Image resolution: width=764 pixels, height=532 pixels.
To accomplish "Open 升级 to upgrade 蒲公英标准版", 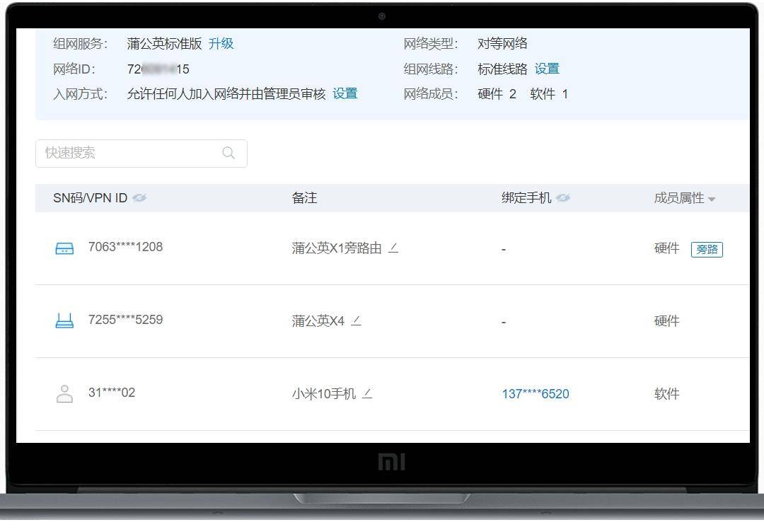I will pyautogui.click(x=222, y=43).
